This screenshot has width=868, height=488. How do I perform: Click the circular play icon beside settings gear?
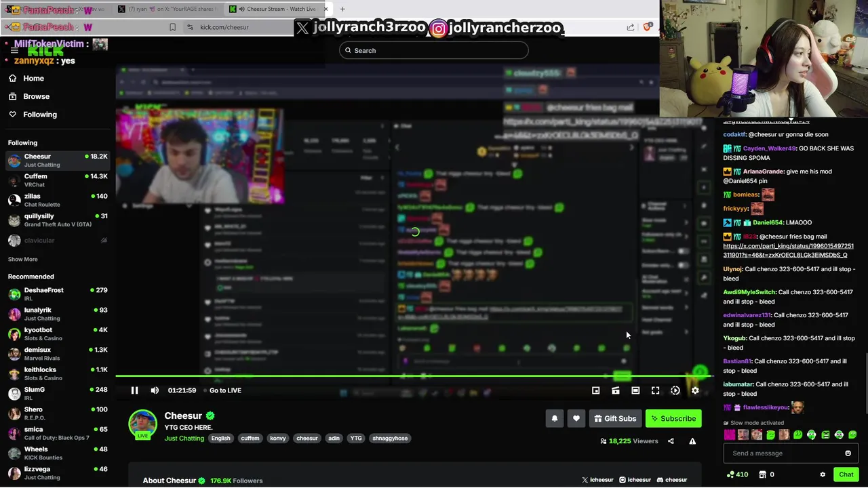click(675, 390)
